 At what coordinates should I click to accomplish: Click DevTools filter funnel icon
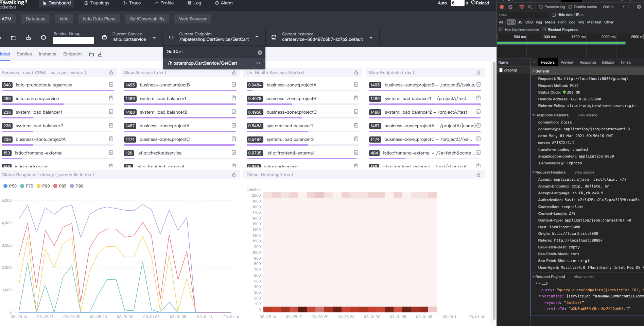click(522, 7)
